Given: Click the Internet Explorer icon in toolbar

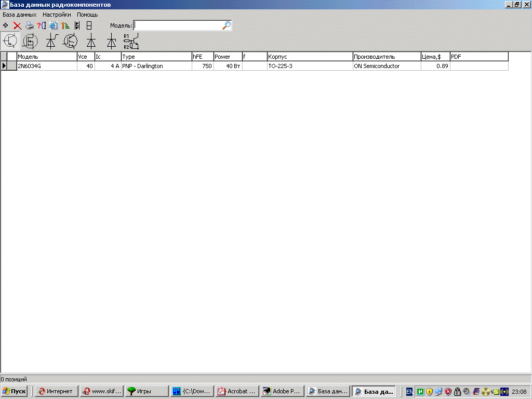Looking at the screenshot, I should 54,25.
